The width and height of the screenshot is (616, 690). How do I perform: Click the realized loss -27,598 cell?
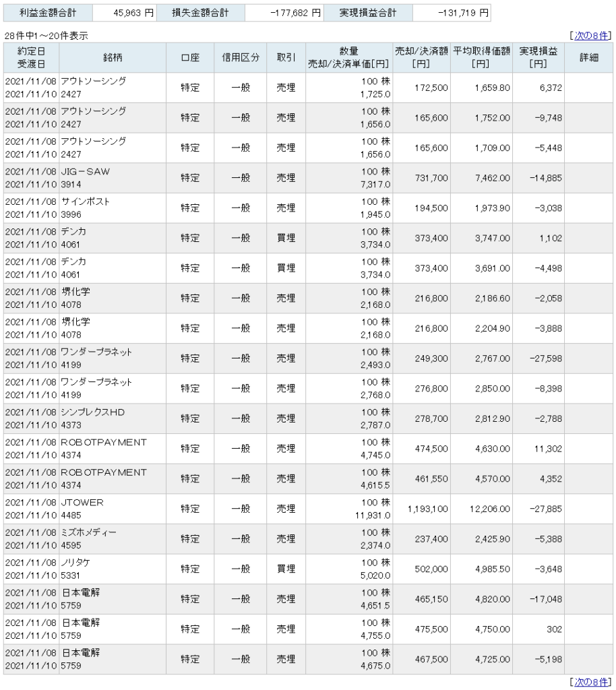tap(538, 358)
